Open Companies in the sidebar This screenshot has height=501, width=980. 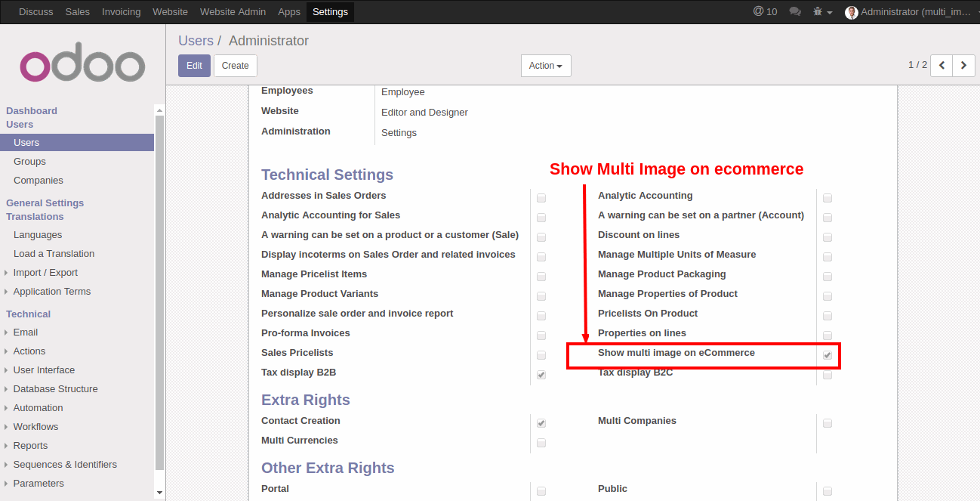[x=39, y=181]
